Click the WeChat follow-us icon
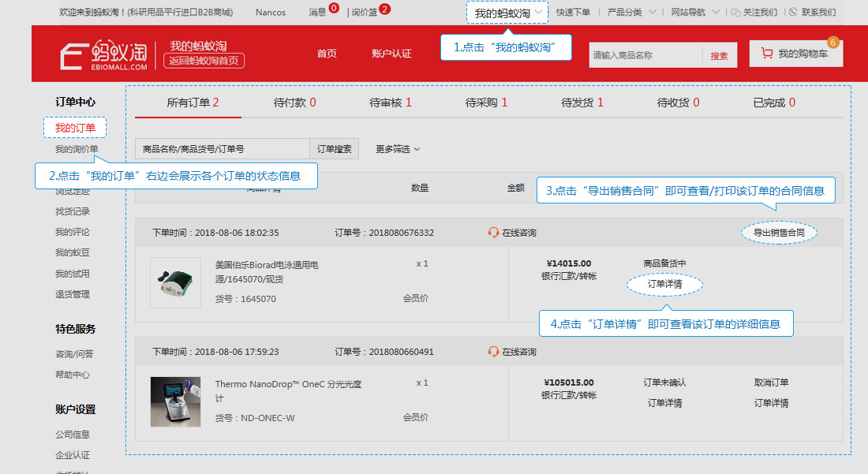 coord(735,12)
